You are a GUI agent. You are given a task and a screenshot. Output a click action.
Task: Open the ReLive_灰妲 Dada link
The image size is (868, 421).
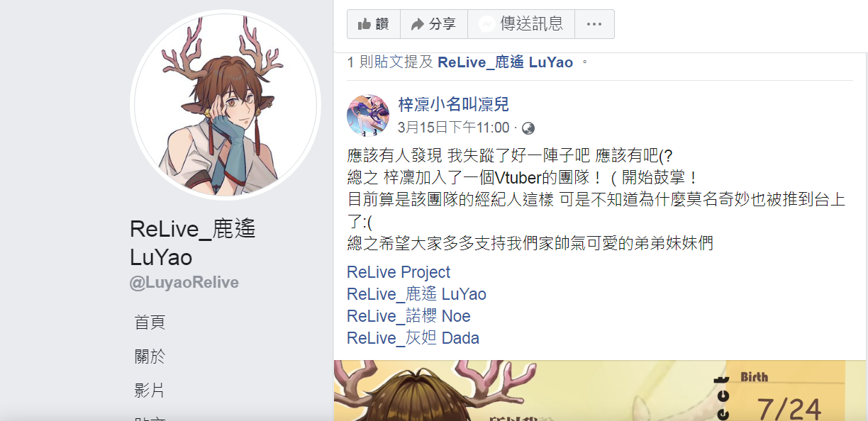point(413,338)
